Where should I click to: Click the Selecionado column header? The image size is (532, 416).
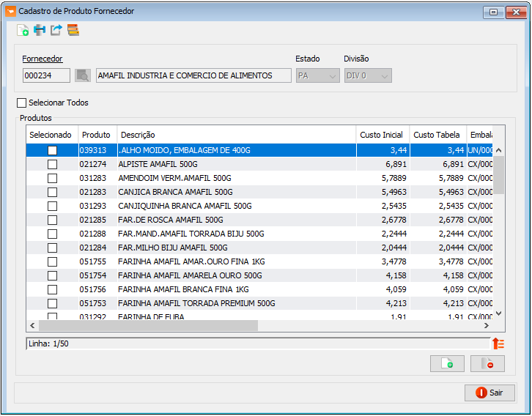coord(52,135)
